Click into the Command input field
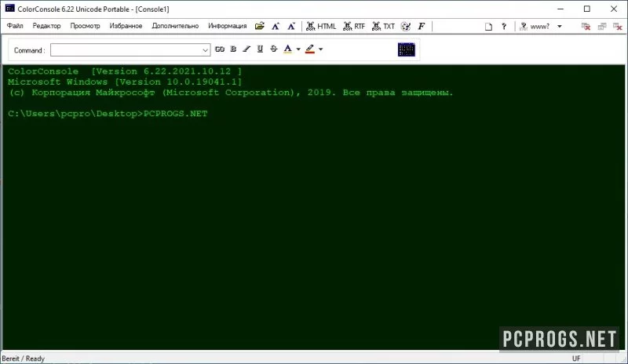The width and height of the screenshot is (628, 364). [126, 50]
